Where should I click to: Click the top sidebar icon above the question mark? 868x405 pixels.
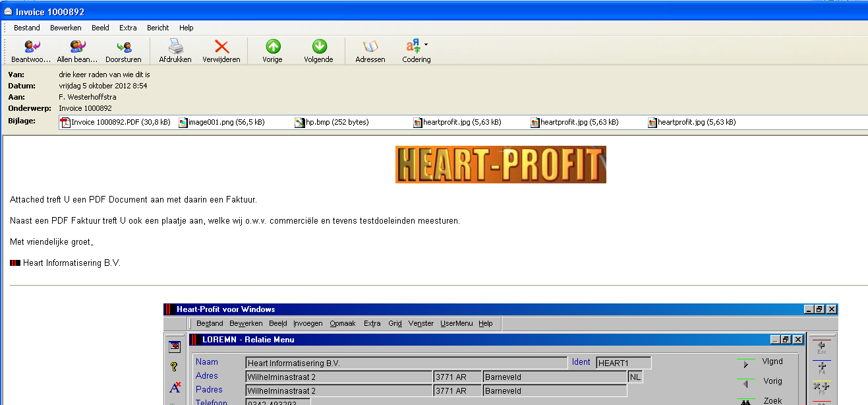[x=175, y=346]
